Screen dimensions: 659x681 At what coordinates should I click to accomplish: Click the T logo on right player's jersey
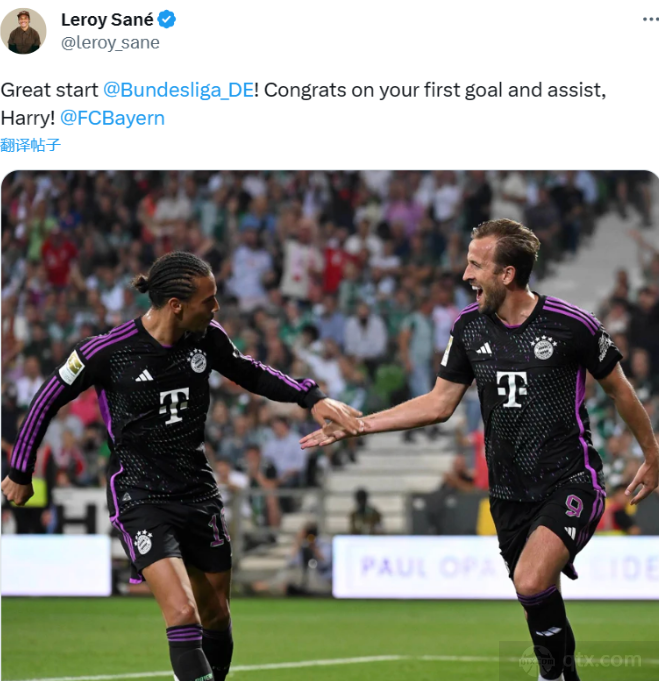(512, 389)
